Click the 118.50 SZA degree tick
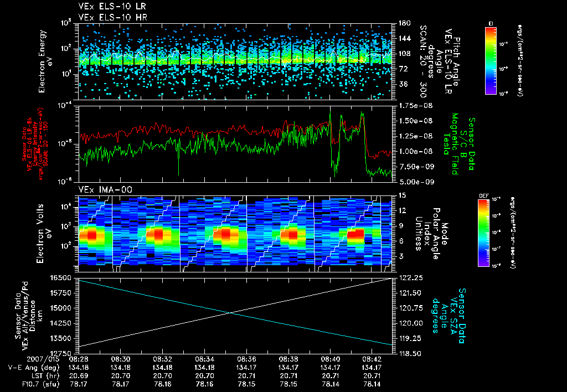Screen dimensions: 567x392 pyautogui.click(x=410, y=353)
